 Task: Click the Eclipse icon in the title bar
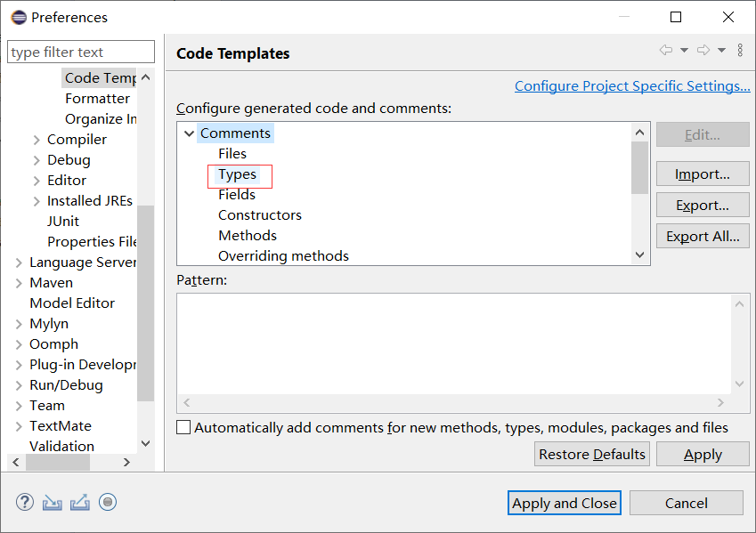[18, 17]
